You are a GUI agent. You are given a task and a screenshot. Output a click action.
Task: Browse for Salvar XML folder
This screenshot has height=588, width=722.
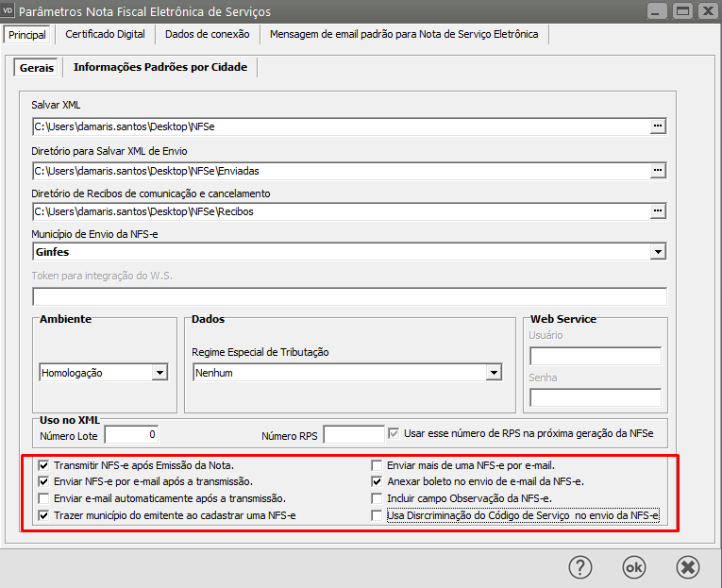(658, 125)
